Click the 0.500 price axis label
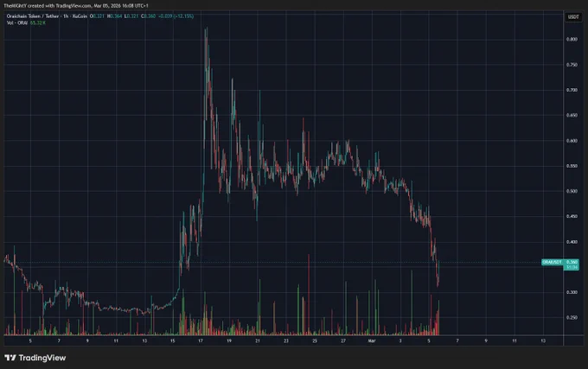588x369 pixels. 572,191
